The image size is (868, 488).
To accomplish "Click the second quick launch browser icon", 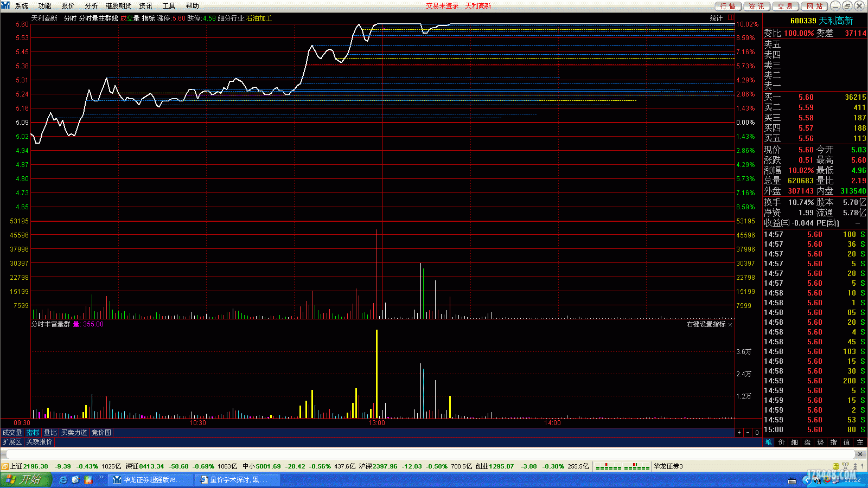I will pyautogui.click(x=76, y=480).
